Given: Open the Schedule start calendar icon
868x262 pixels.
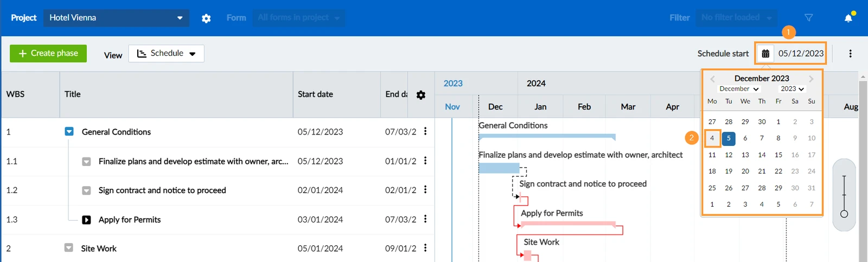Looking at the screenshot, I should point(765,53).
